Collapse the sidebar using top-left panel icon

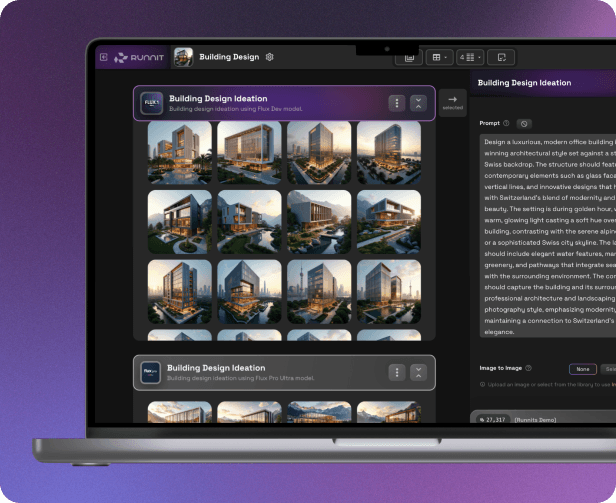pos(103,58)
